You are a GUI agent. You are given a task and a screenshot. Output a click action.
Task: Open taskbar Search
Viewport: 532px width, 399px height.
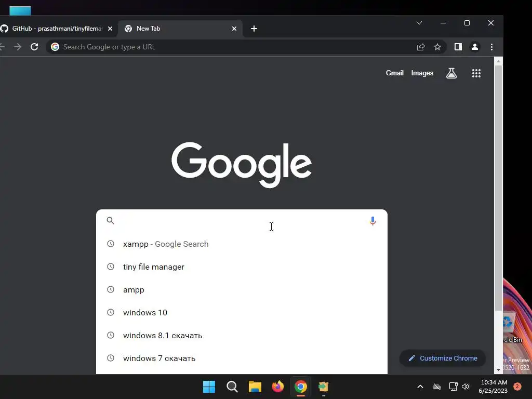coord(232,387)
